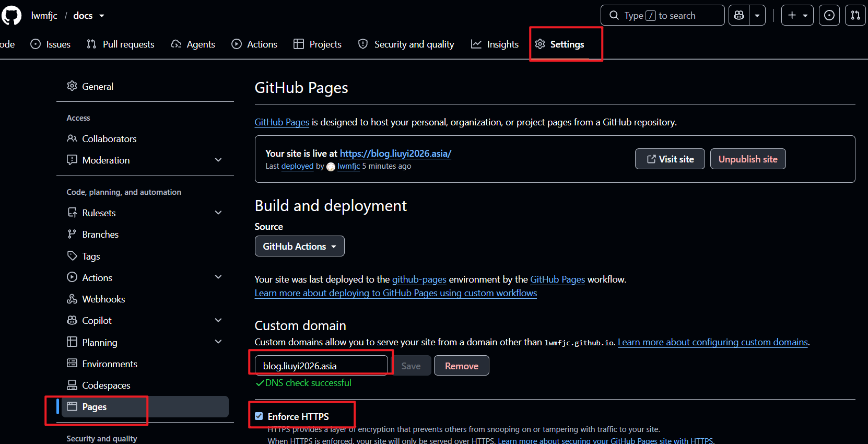Open the live site URL link

[395, 154]
